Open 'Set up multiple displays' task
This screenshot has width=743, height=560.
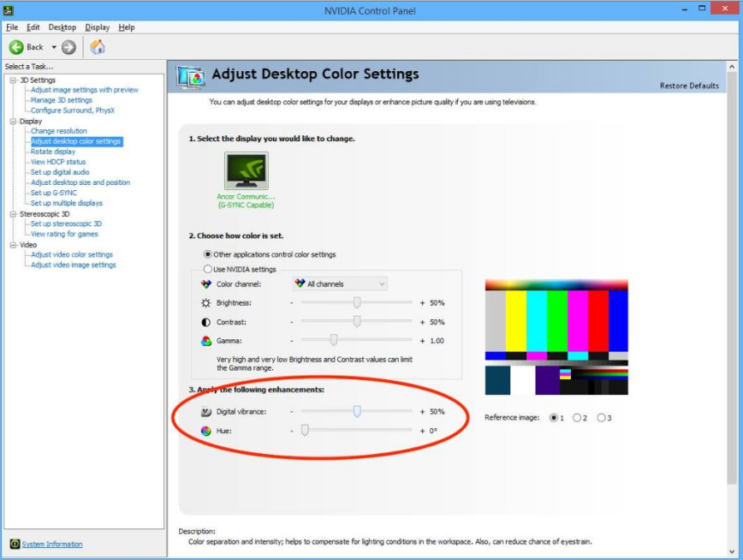pos(67,203)
